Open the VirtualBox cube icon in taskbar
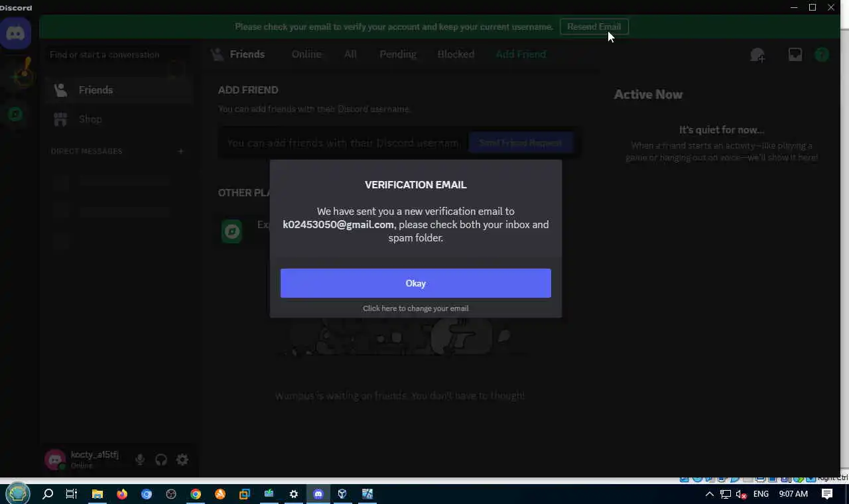Image resolution: width=849 pixels, height=504 pixels. click(x=342, y=494)
